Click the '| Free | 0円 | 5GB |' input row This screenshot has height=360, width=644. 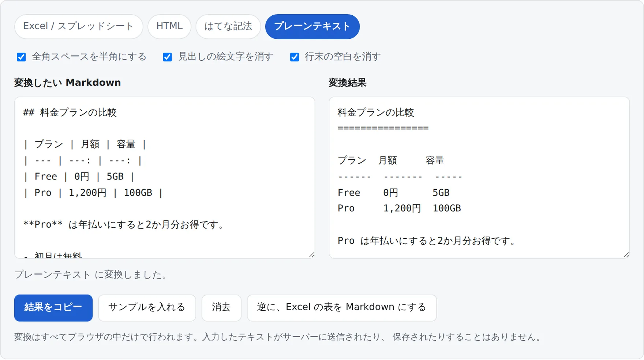point(79,177)
